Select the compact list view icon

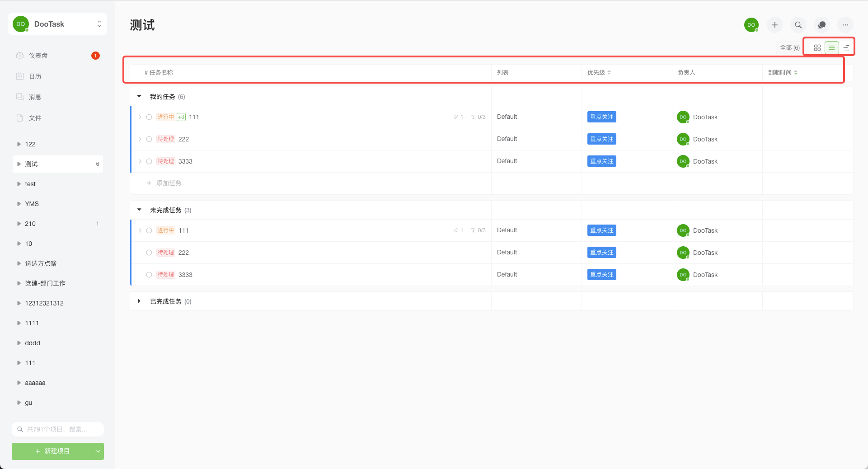click(x=846, y=47)
